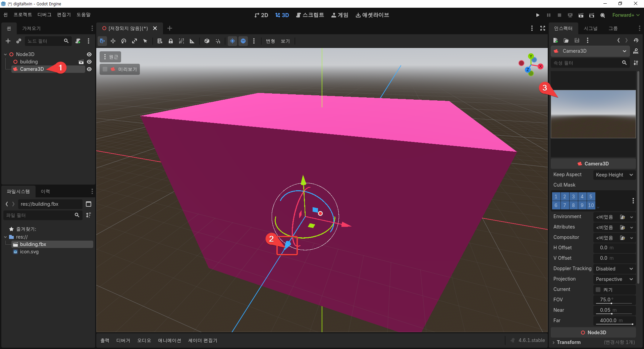Viewport: 644px width, 349px height.
Task: Select the Rotate mode tool
Action: (x=124, y=41)
